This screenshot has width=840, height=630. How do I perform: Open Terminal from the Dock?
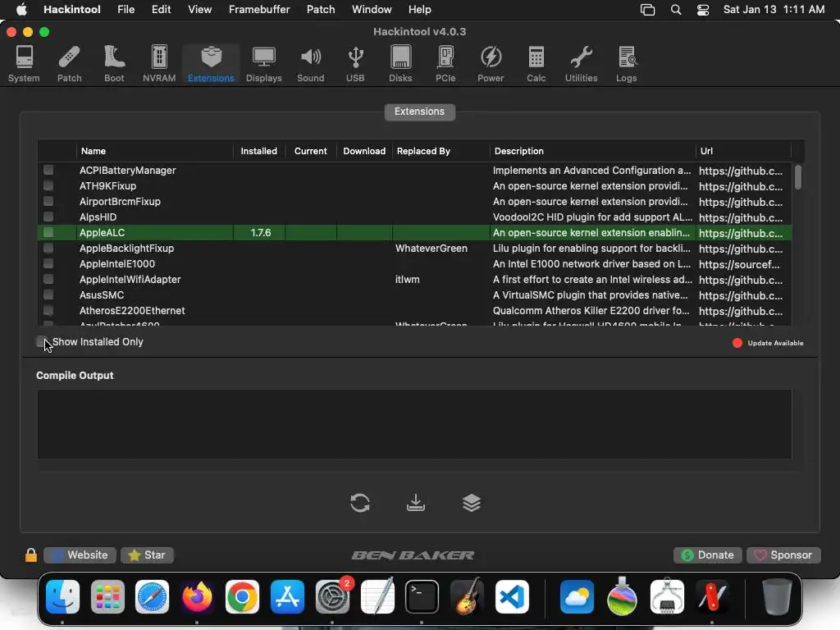click(x=422, y=597)
